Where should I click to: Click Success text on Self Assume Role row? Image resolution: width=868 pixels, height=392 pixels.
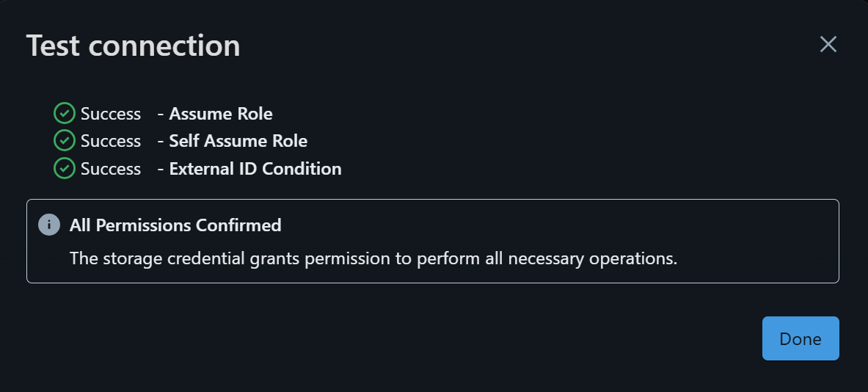coord(111,141)
